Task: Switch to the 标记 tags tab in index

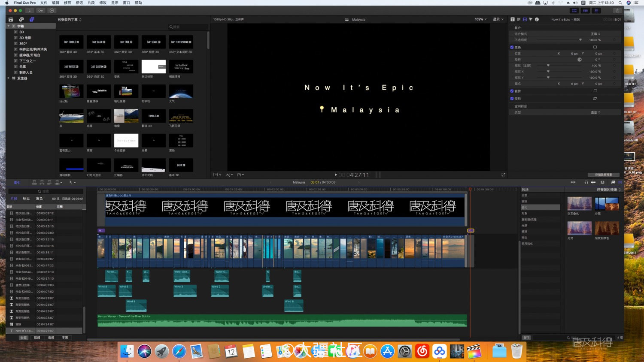Action: coord(26,199)
